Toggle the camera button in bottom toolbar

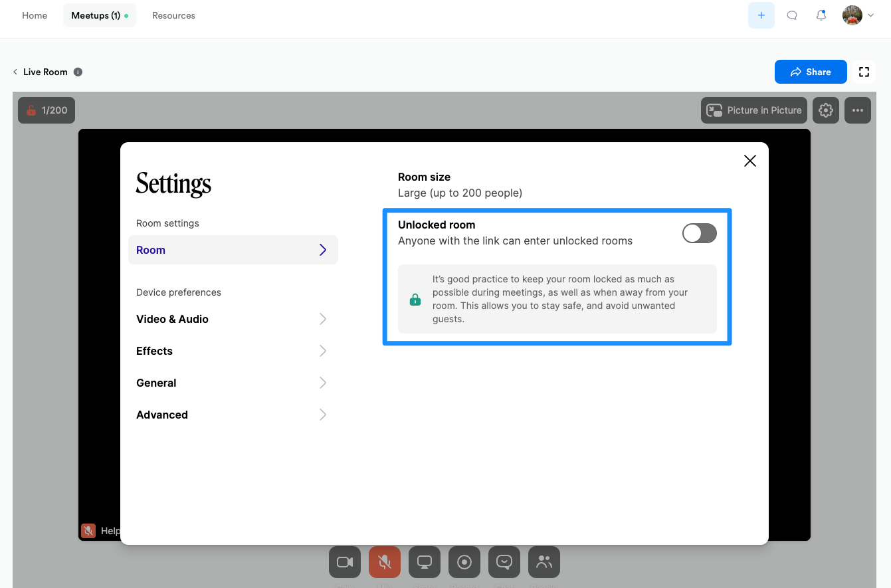pos(345,562)
